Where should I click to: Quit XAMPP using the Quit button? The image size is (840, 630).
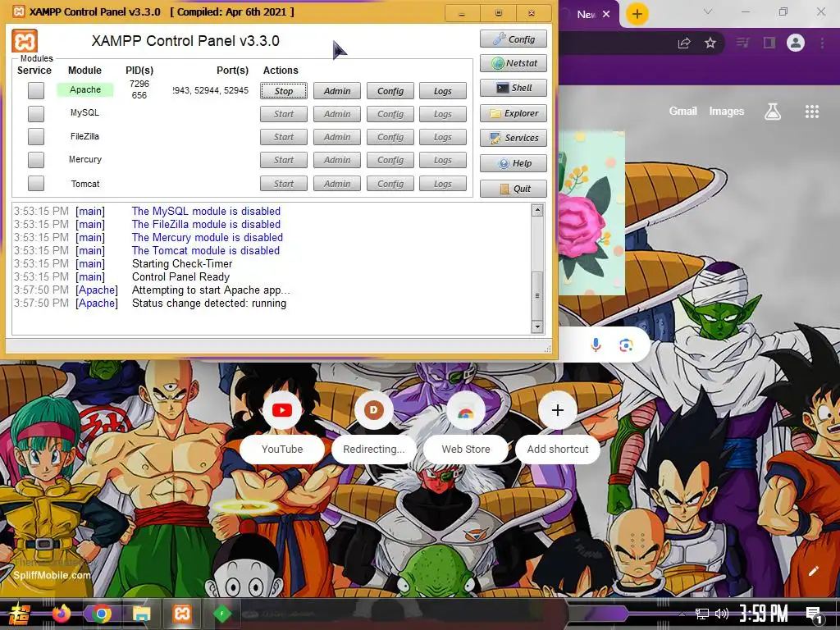click(514, 189)
